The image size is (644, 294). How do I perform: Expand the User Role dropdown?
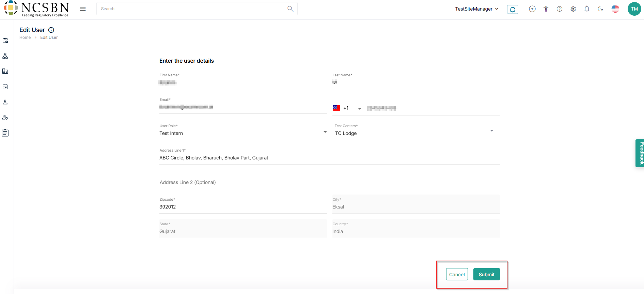tap(325, 132)
